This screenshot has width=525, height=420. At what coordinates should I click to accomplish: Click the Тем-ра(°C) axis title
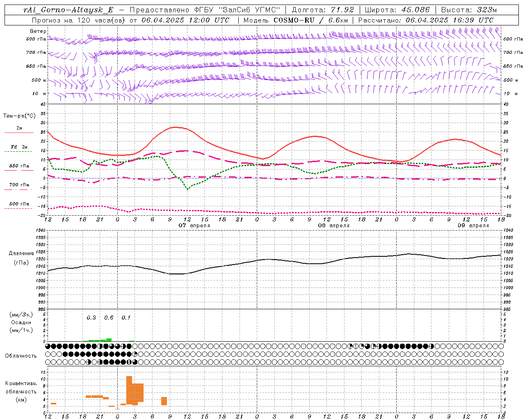(x=19, y=116)
